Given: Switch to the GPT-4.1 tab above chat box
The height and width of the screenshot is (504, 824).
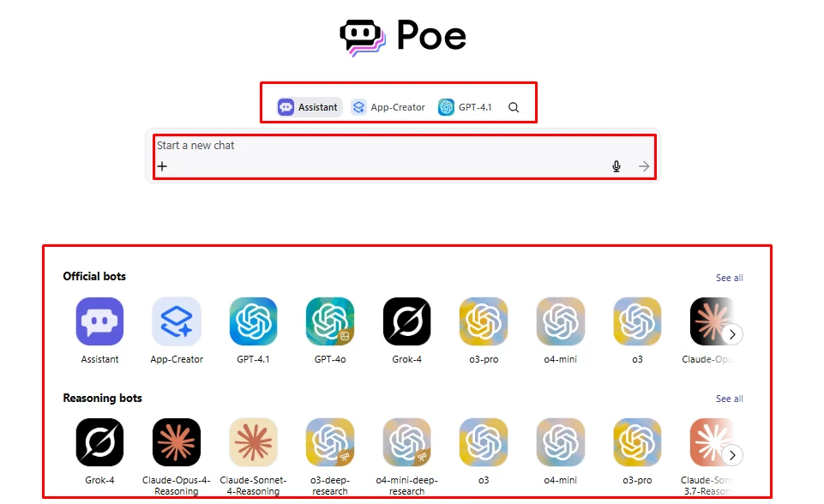Looking at the screenshot, I should (x=465, y=107).
